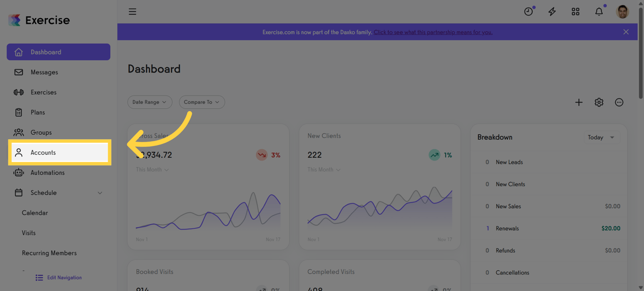Select the Exercises dumbbell icon

click(18, 92)
